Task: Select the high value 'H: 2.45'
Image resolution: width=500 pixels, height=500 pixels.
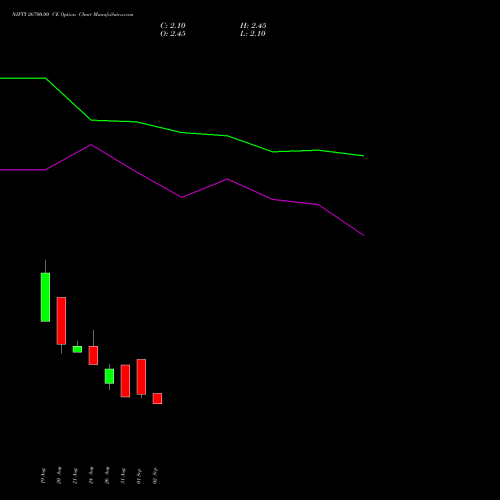Action: (253, 26)
